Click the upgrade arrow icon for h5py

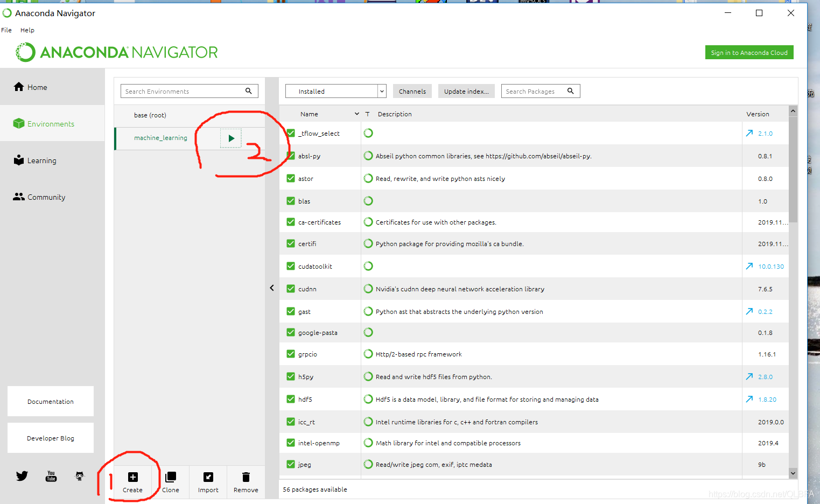click(x=749, y=376)
